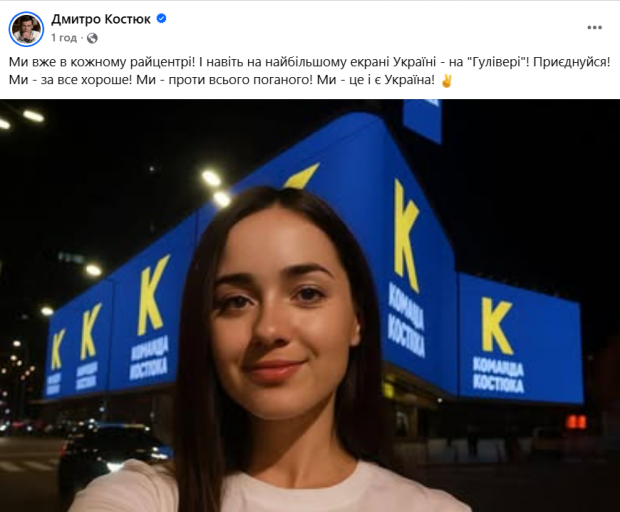
Task: Click the sentence "Ми - це і є Україна!"
Action: [376, 80]
